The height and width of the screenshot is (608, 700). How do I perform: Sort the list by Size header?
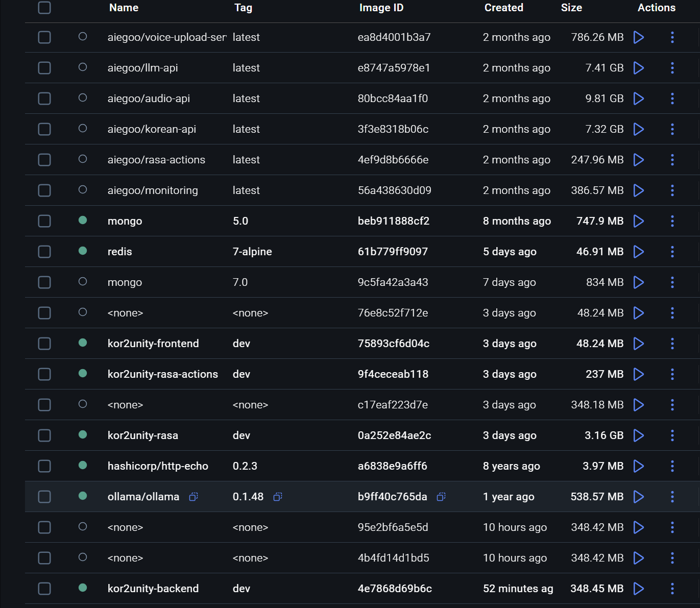(x=571, y=8)
